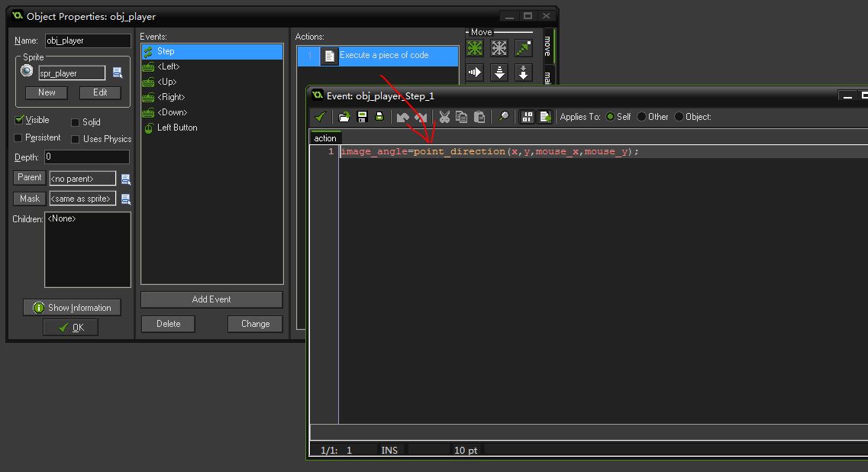Cut selection with scissors icon
The height and width of the screenshot is (472, 868).
pos(444,117)
